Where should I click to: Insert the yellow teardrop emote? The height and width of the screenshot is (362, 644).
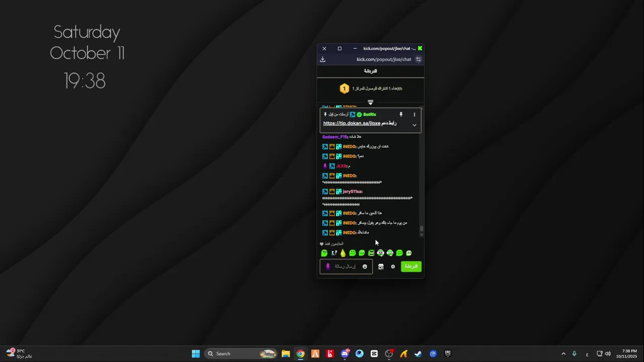coord(343,253)
